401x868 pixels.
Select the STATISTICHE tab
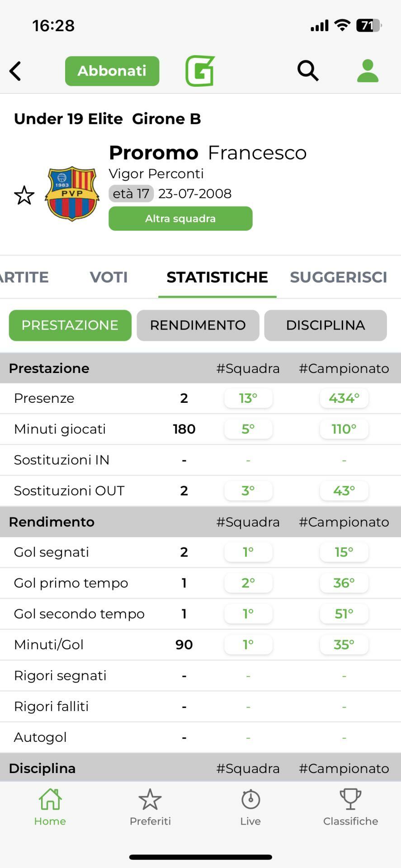217,277
